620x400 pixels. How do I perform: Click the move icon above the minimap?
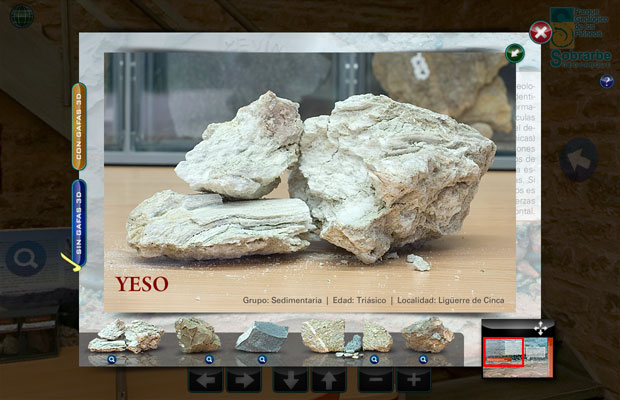tap(540, 328)
